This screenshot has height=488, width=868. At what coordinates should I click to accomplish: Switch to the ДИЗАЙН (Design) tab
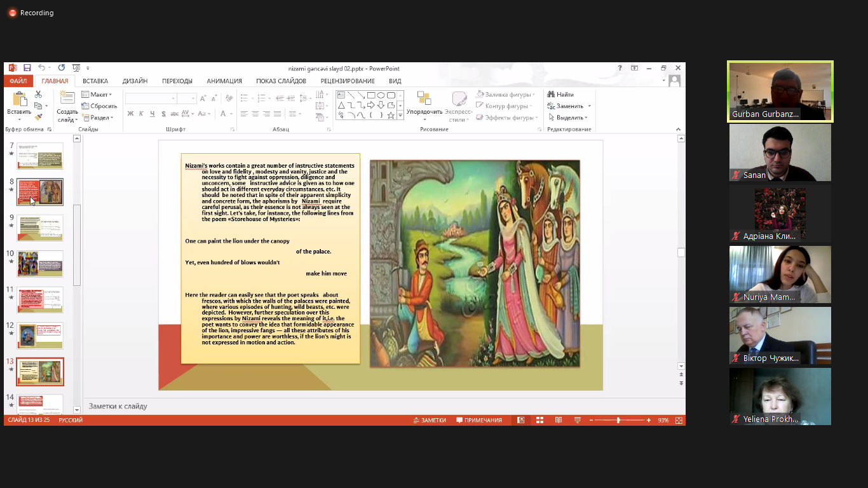click(x=135, y=81)
